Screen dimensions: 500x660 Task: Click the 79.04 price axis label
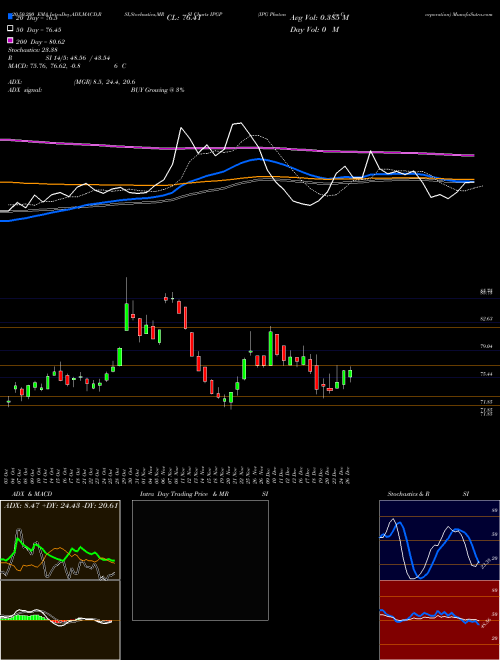(487, 346)
